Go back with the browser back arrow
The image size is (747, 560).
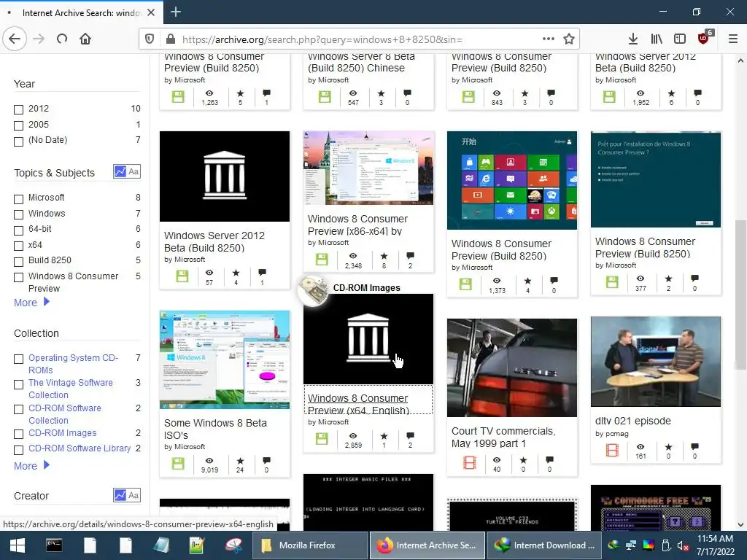[x=15, y=39]
